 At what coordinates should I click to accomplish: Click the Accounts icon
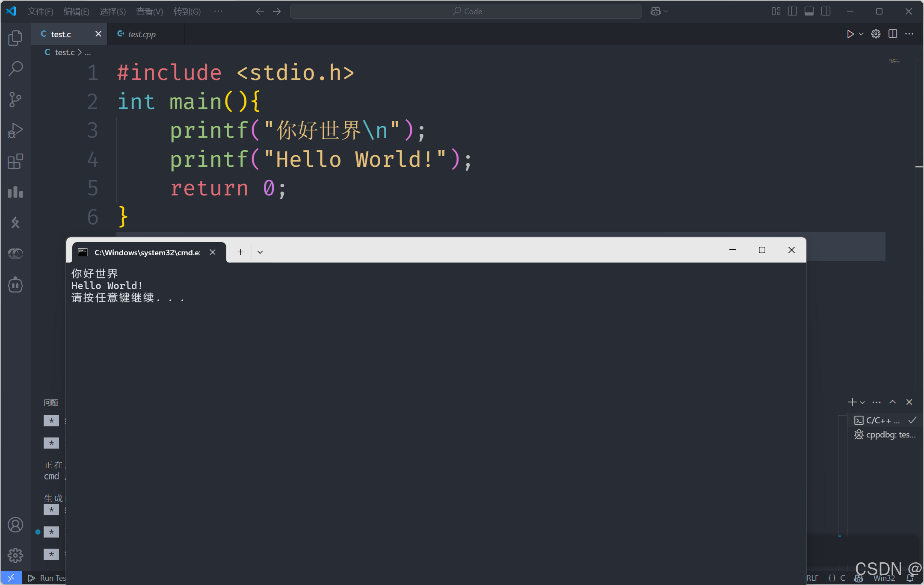[x=15, y=525]
